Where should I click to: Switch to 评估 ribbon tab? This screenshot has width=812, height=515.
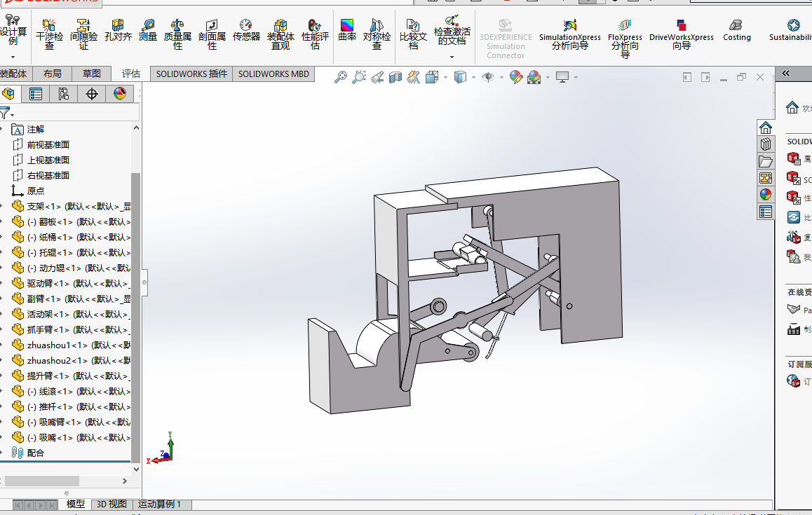(131, 74)
